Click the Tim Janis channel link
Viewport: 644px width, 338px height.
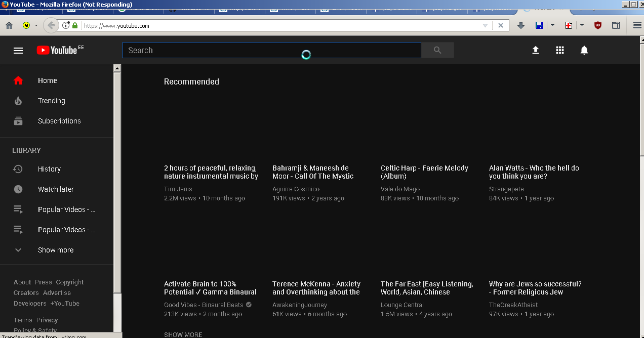tap(178, 189)
